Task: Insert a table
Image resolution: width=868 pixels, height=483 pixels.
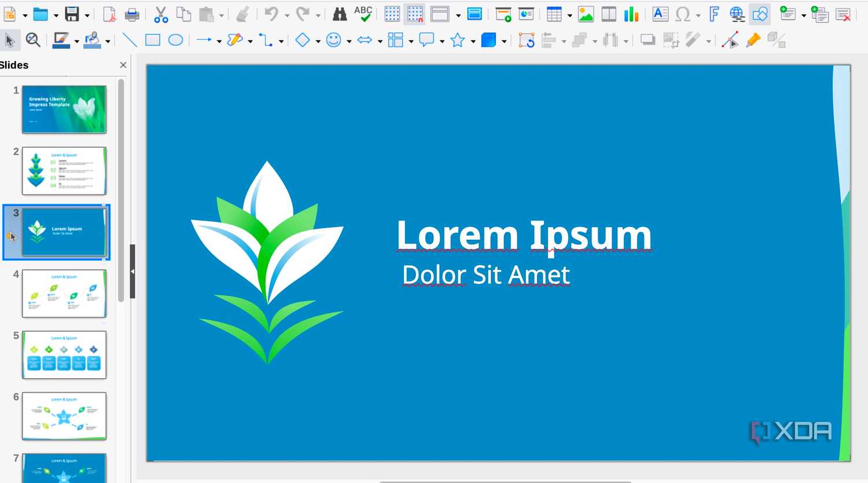Action: [554, 14]
